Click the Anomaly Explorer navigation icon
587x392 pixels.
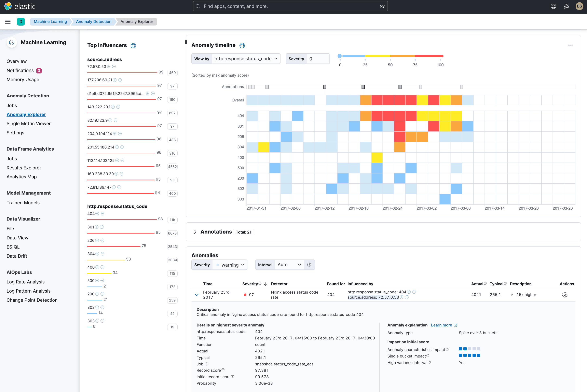26,114
